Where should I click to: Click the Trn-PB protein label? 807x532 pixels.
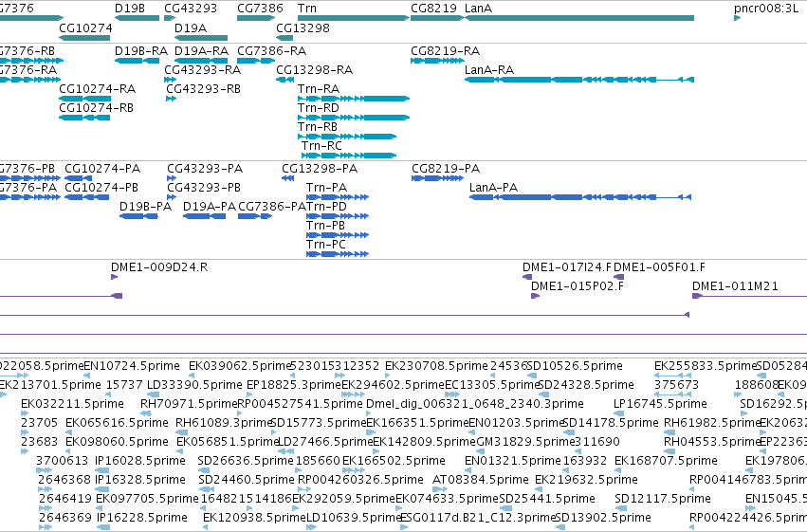(x=326, y=226)
